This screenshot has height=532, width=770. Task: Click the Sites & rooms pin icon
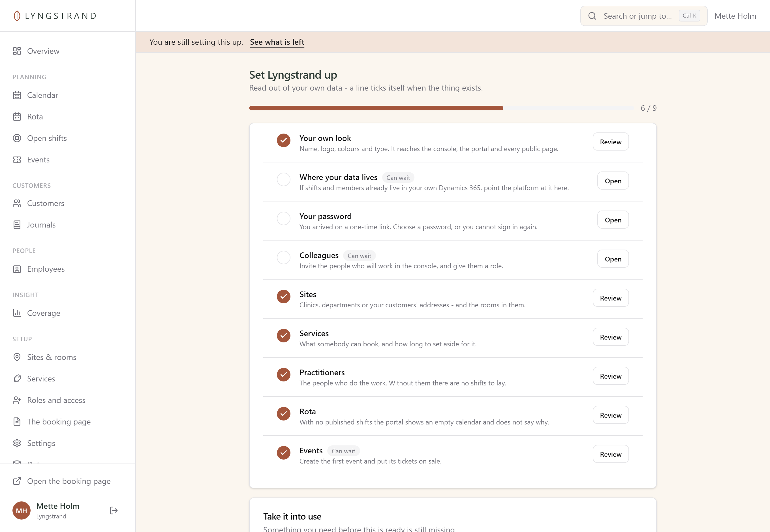(x=17, y=357)
